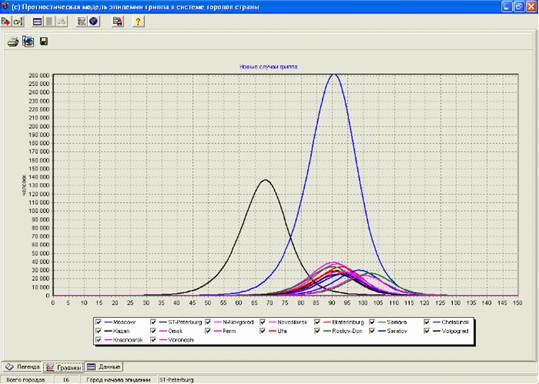Screen dimensions: 539x384
Task: Click the Moscow curve peak on chart
Action: 333,74
